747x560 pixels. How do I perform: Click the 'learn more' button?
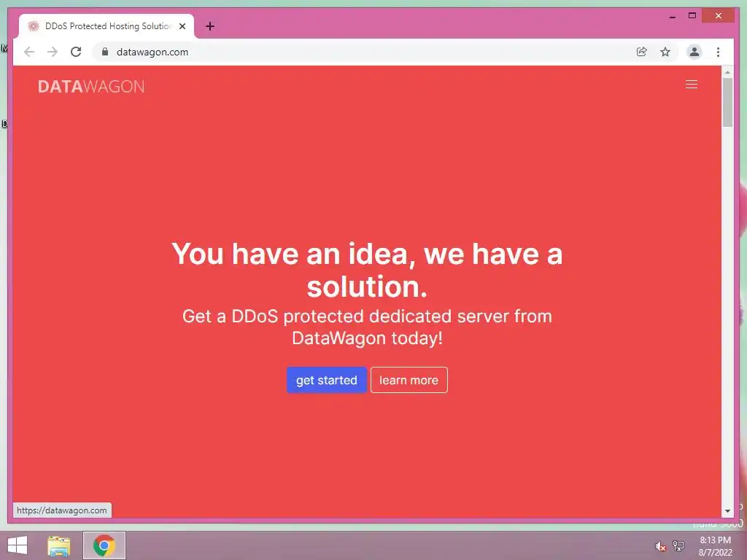[409, 380]
